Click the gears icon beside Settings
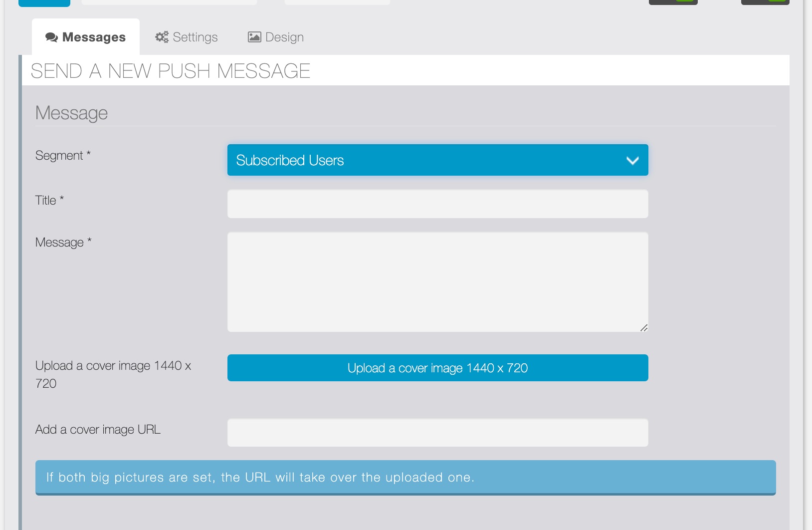Viewport: 812px width, 530px height. pyautogui.click(x=162, y=37)
